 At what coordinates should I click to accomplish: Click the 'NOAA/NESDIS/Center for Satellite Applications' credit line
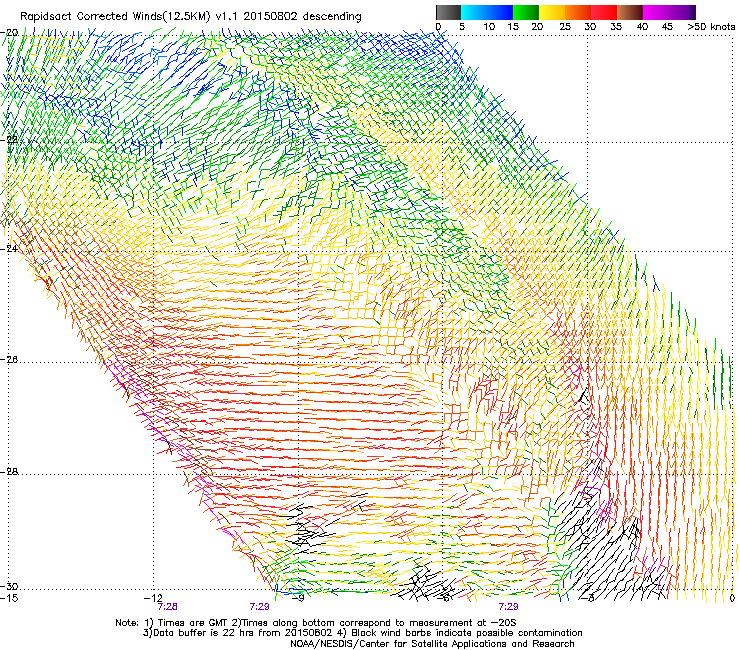pyautogui.click(x=432, y=644)
